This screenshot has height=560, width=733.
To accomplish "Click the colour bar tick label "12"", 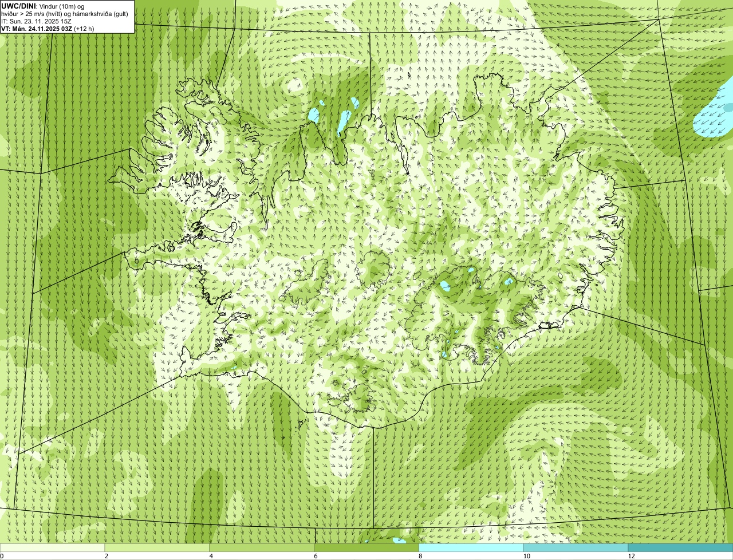I will (x=631, y=556).
